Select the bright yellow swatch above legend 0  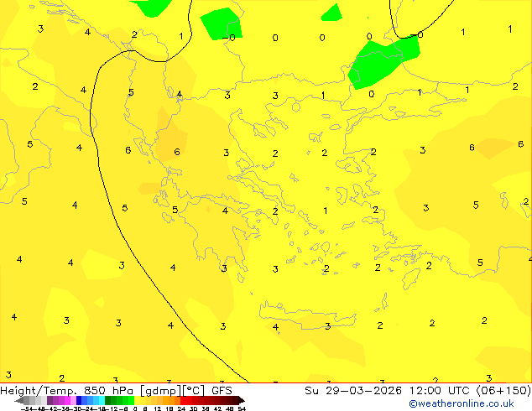[x=137, y=401]
